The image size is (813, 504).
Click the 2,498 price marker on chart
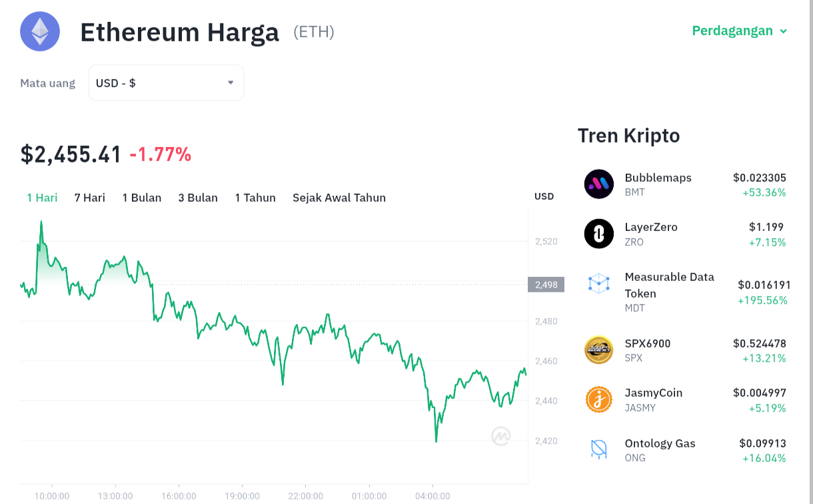pyautogui.click(x=546, y=284)
